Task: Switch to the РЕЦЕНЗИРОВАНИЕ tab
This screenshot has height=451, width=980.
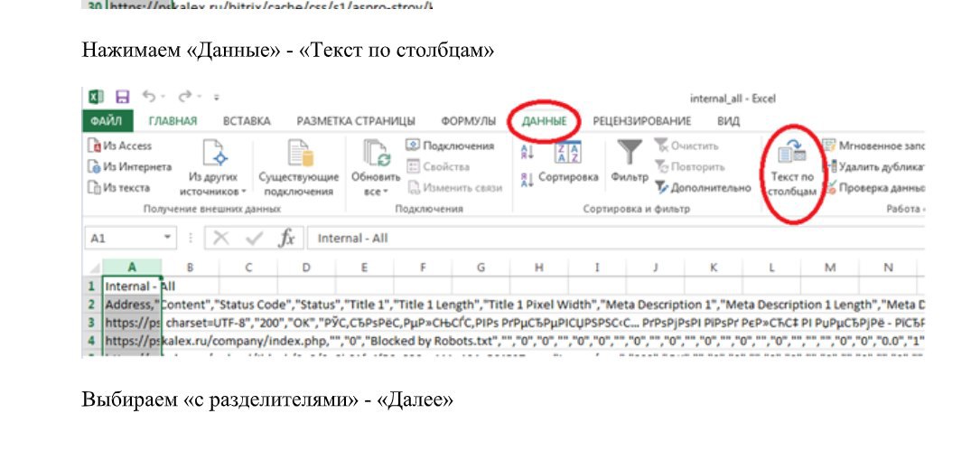Action: 642,121
